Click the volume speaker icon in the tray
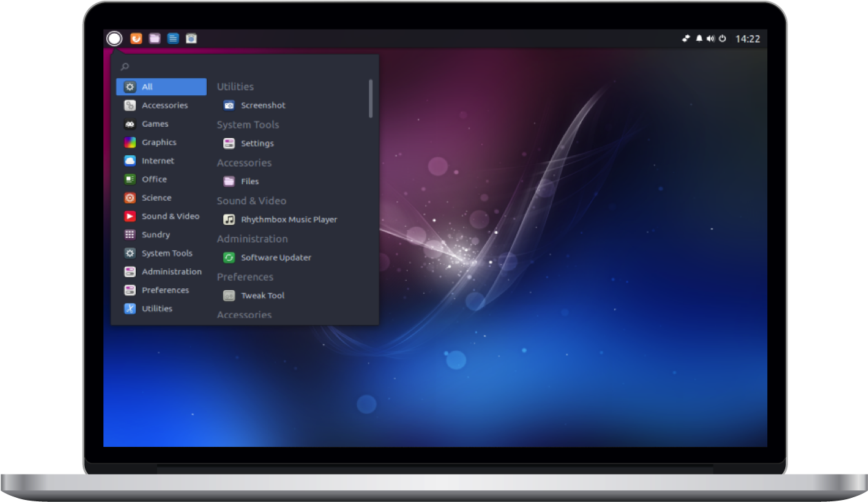Viewport: 868px width, 502px height. [711, 38]
